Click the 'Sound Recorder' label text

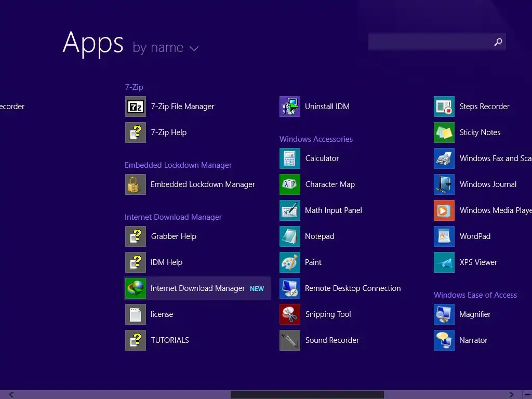point(332,340)
